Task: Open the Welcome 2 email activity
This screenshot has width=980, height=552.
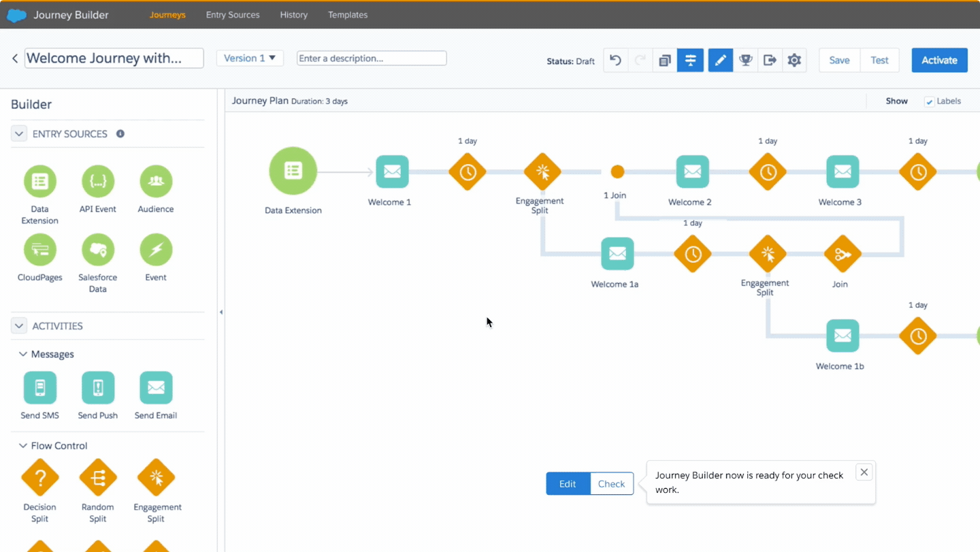Action: click(x=693, y=172)
